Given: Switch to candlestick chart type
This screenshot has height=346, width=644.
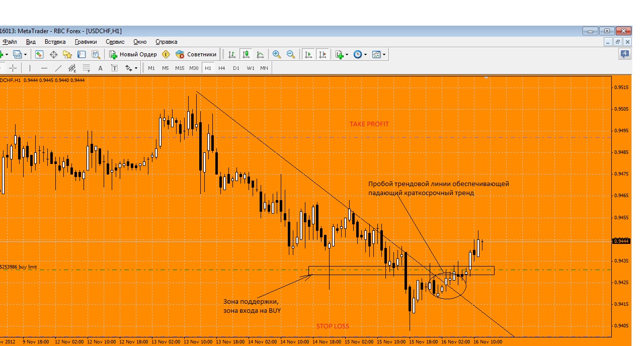Looking at the screenshot, I should coord(246,54).
